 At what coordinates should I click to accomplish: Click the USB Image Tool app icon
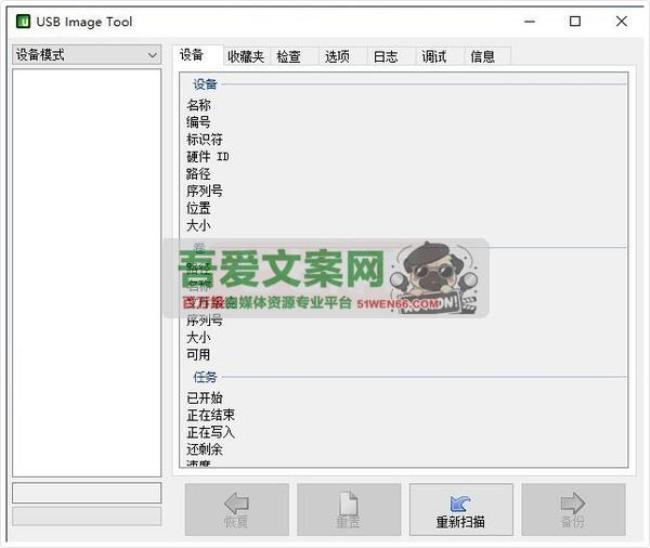coord(23,21)
